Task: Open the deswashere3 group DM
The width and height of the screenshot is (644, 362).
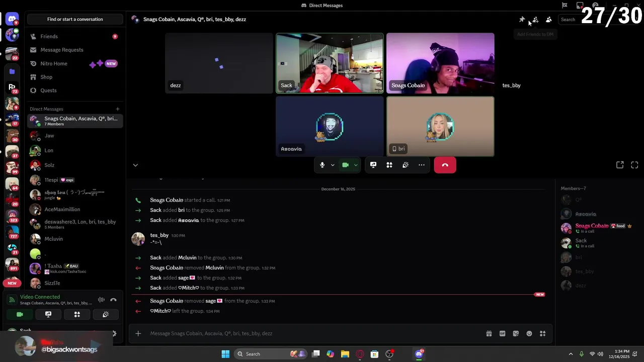Action: [75, 224]
